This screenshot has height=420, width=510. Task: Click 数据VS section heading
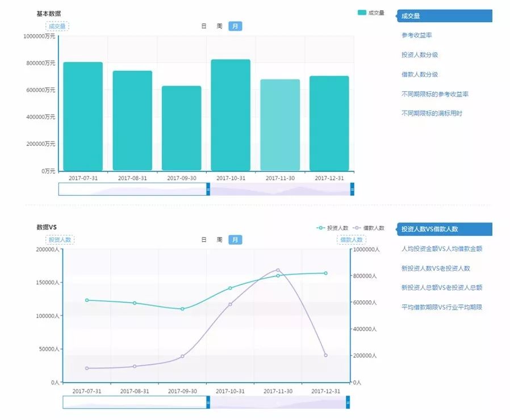pos(47,227)
